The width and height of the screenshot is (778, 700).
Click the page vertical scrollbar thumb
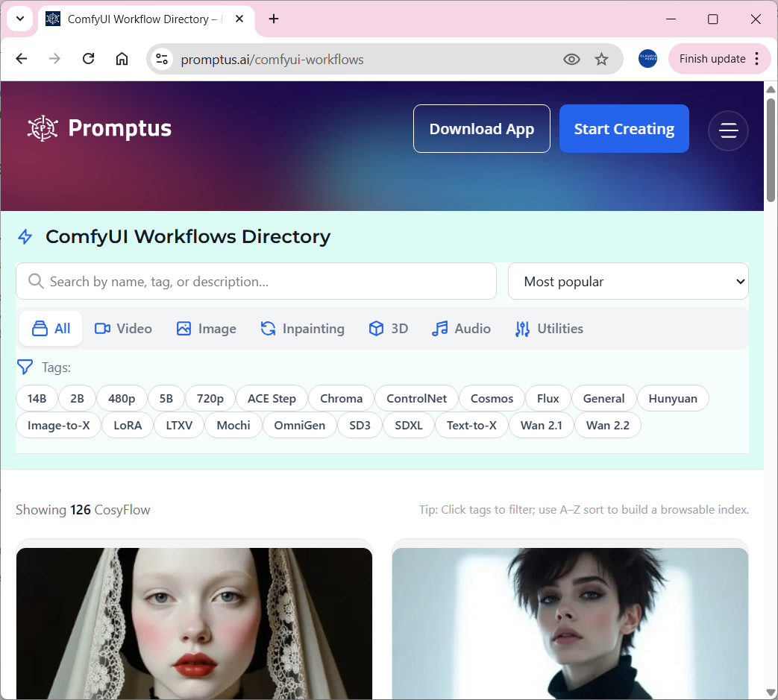coord(771,150)
